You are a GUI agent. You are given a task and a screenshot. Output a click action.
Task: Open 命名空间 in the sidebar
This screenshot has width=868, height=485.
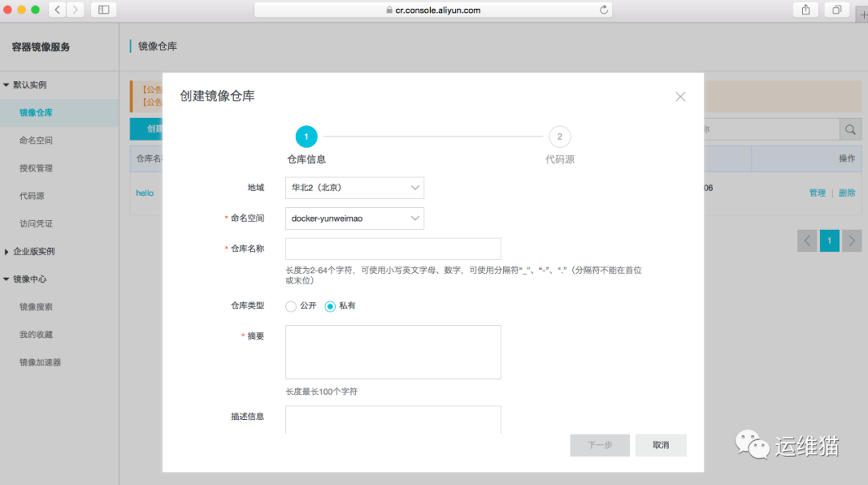click(x=36, y=141)
